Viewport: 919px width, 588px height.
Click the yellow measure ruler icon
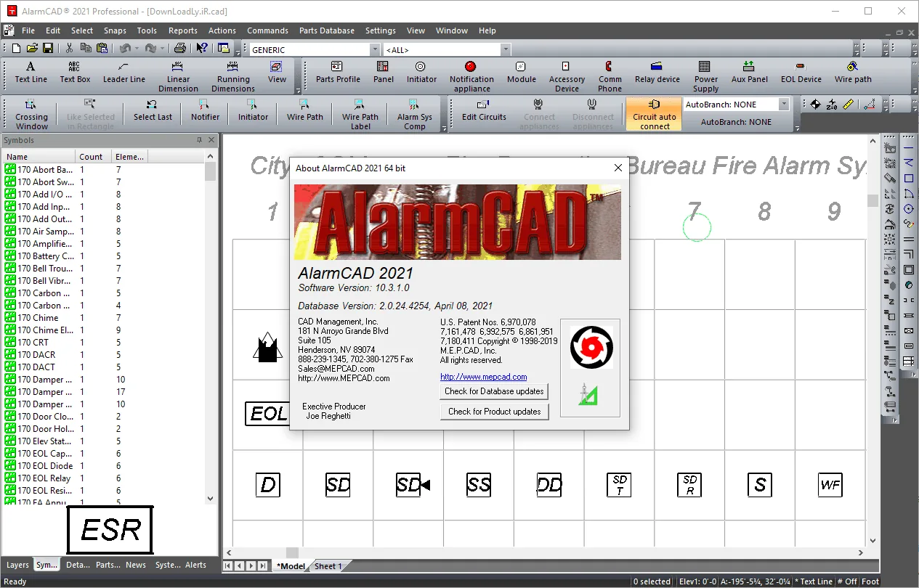coord(848,105)
